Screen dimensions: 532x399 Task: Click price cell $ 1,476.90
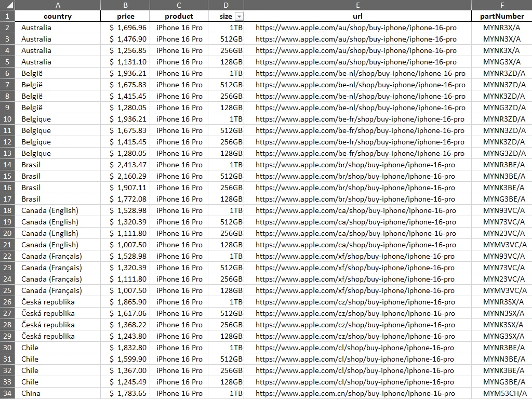point(125,39)
